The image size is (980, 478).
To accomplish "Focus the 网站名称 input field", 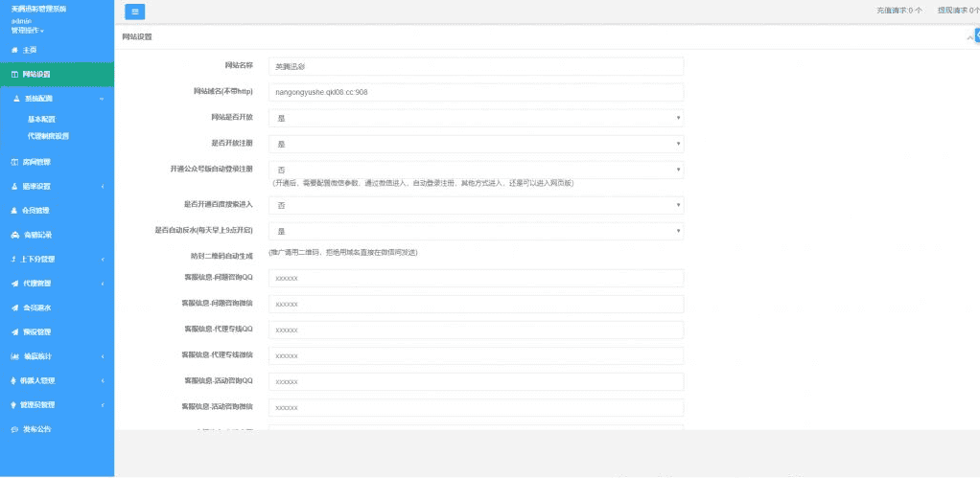I will [477, 66].
